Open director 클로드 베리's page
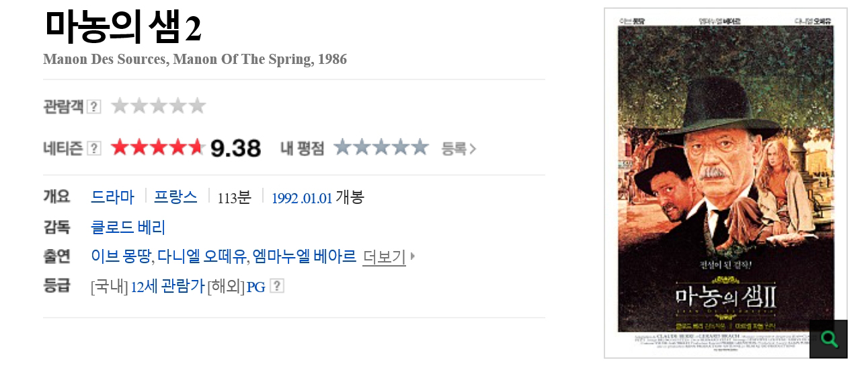This screenshot has height=387, width=868. pyautogui.click(x=128, y=227)
